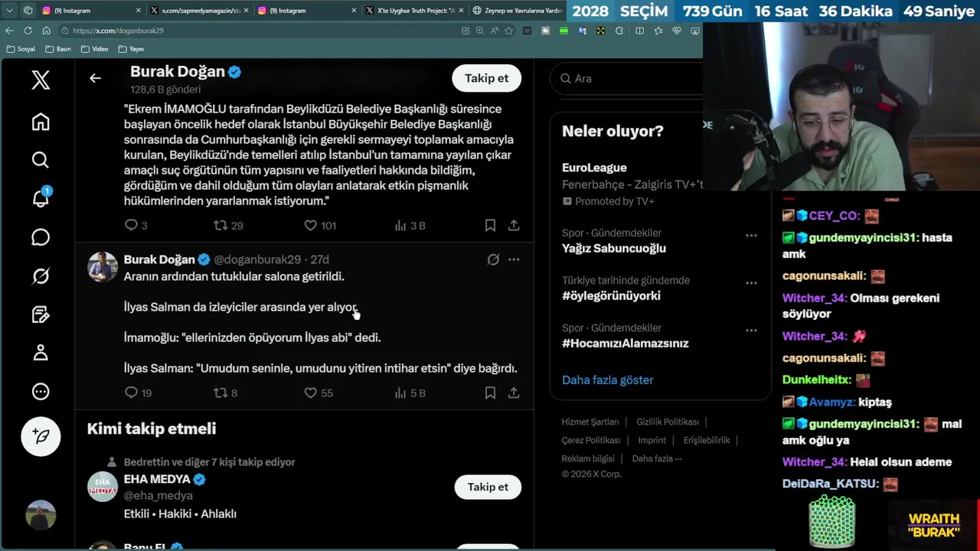Image resolution: width=980 pixels, height=551 pixels.
Task: Open EHA MEDYA profile name
Action: (157, 479)
